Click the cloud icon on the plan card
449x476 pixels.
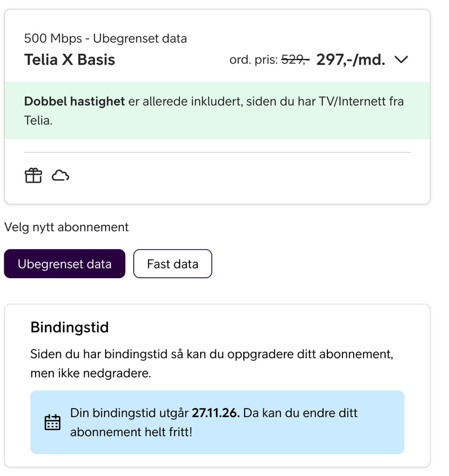pyautogui.click(x=61, y=176)
